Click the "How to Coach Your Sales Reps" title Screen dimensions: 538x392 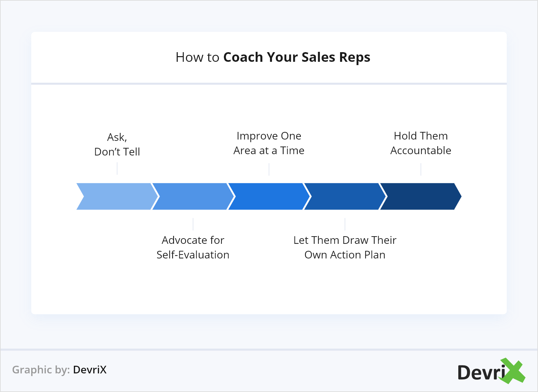point(273,57)
